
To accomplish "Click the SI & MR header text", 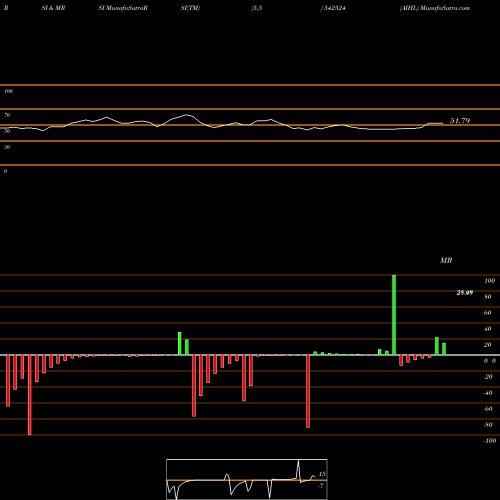I will point(53,8).
